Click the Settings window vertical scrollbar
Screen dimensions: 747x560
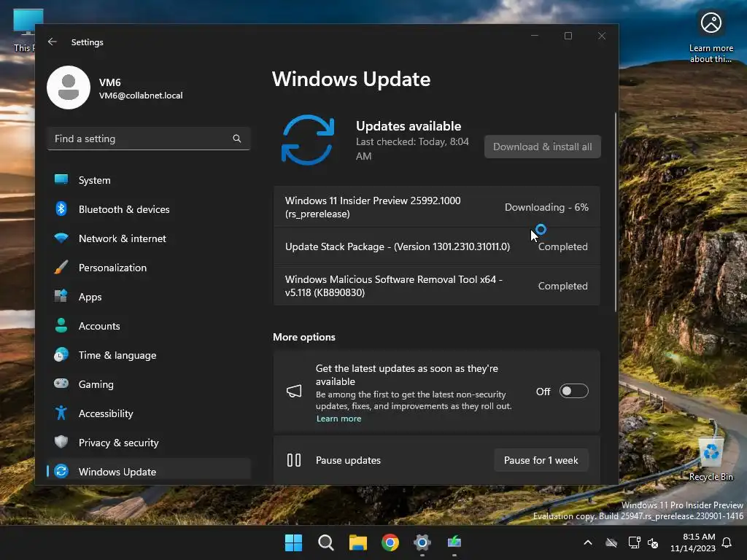pos(615,212)
